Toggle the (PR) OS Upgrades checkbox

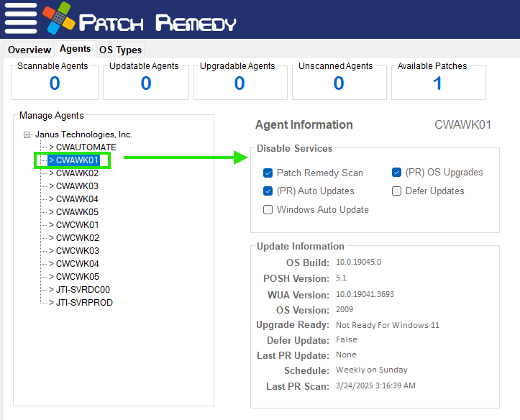tap(396, 173)
